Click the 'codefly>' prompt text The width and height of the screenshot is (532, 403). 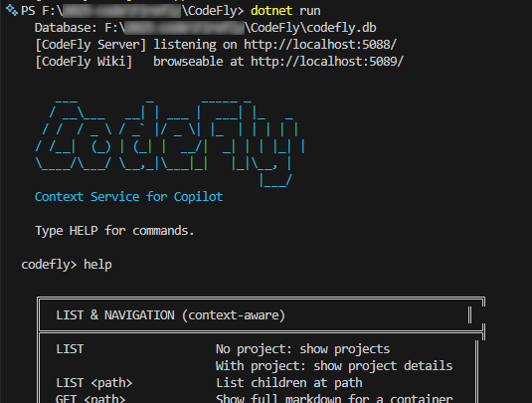(x=49, y=265)
